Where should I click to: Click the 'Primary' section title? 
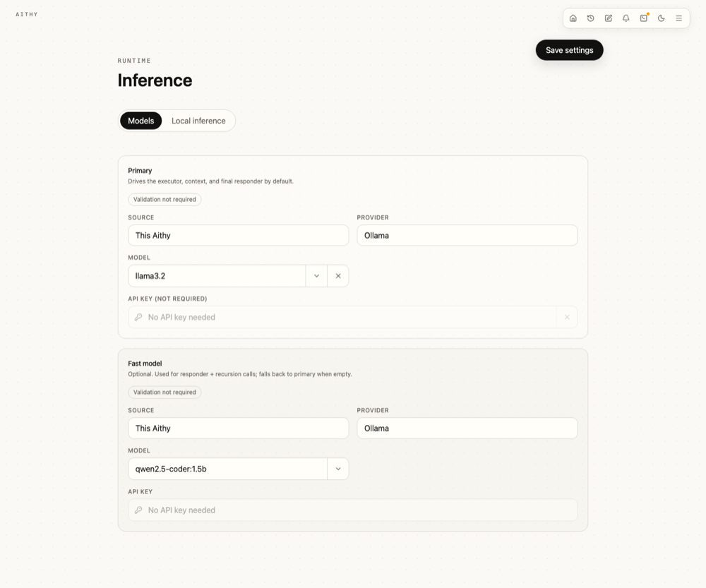[x=140, y=171]
